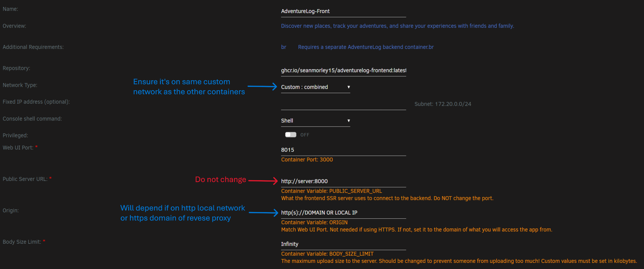Screen dimensions: 644x269
Task: Click the Container Variable: PUBLIC_SERVER_URL text
Action: [x=331, y=191]
